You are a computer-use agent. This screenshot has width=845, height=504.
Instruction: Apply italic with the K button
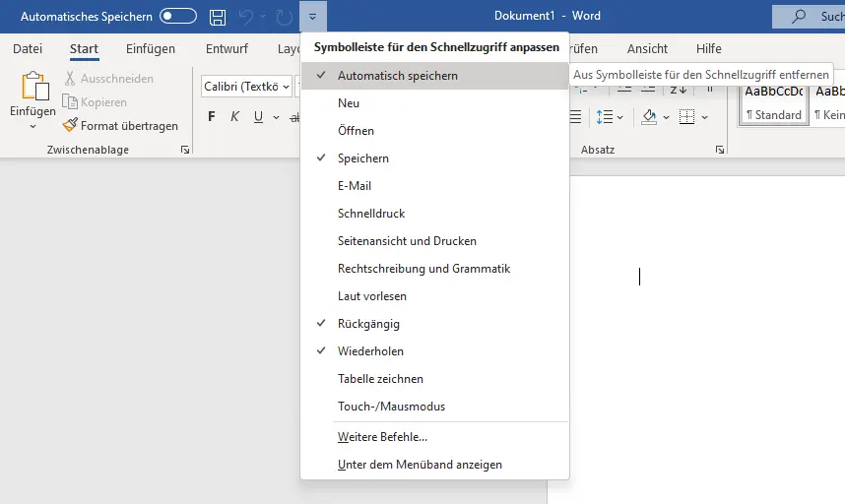pos(234,117)
